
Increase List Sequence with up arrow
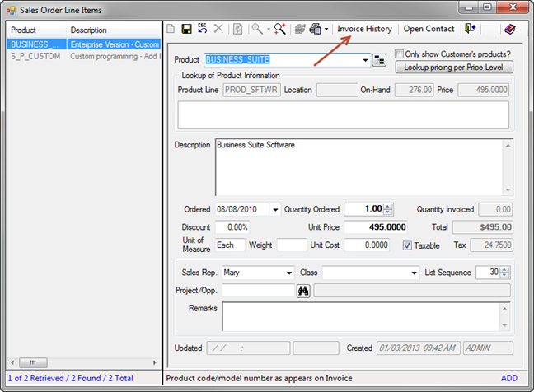tap(505, 269)
